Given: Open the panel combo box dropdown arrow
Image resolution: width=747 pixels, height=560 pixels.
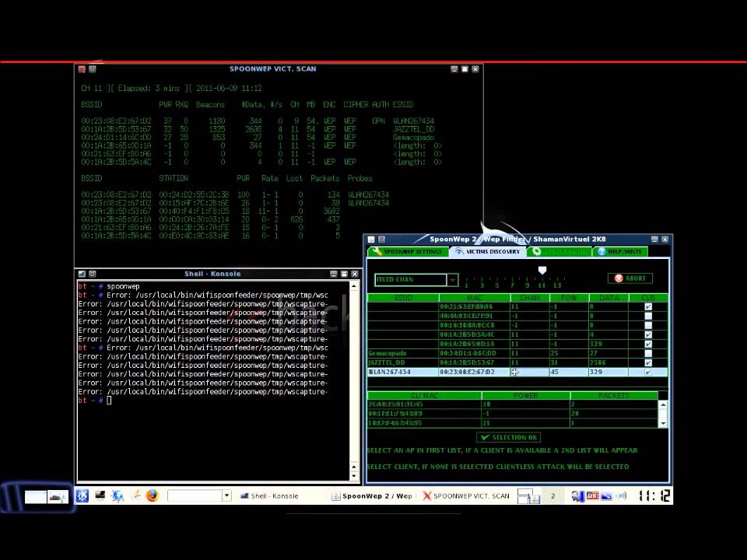Looking at the screenshot, I should coord(226,495).
